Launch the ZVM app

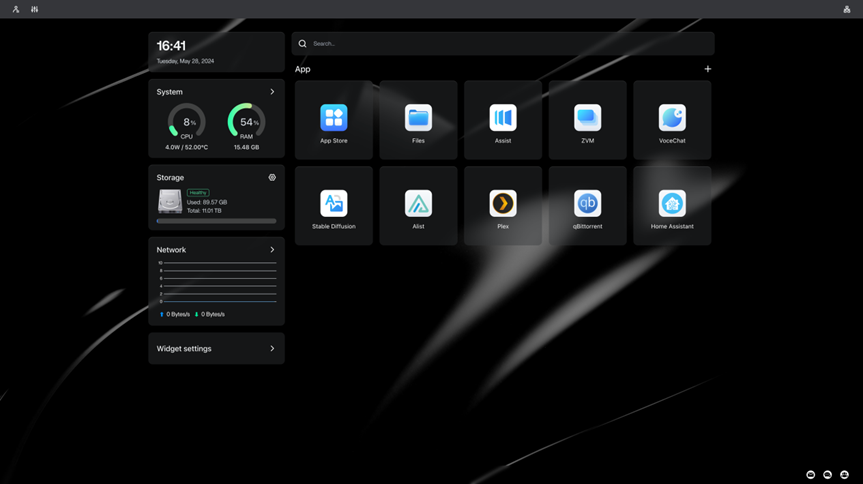[x=587, y=120]
